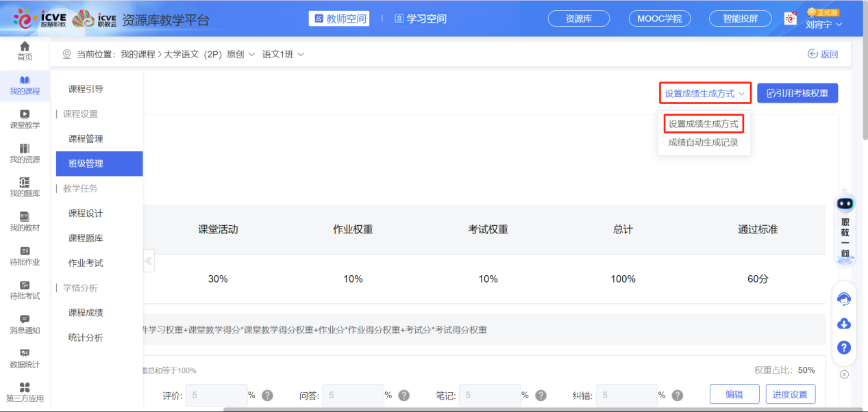
Task: Click the blue download cloud icon
Action: [843, 323]
